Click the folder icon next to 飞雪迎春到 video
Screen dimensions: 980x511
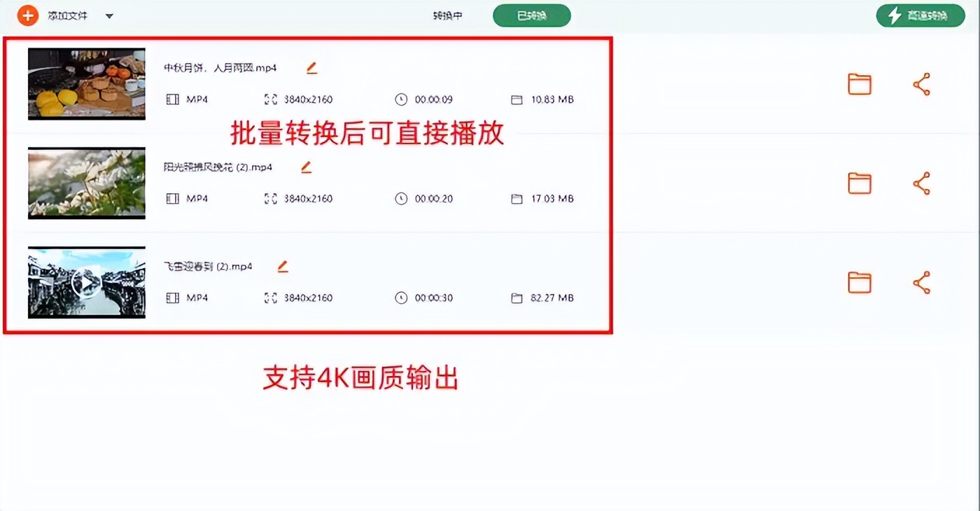click(x=859, y=282)
